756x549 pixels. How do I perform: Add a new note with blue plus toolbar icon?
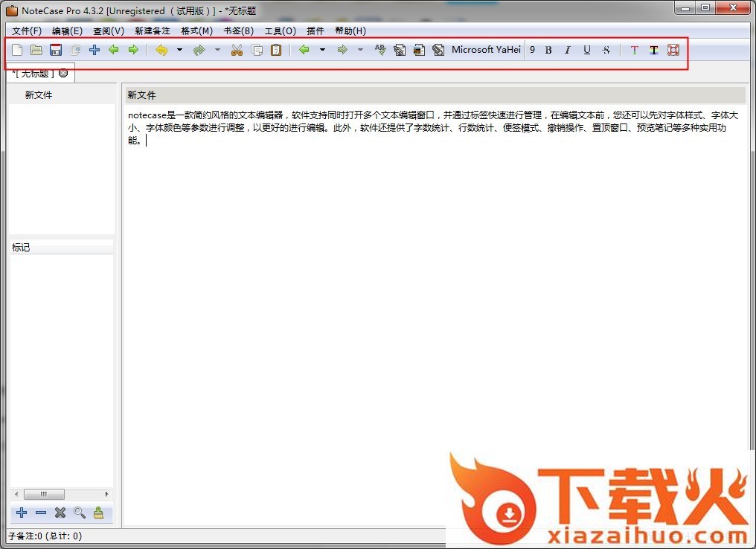(x=94, y=50)
